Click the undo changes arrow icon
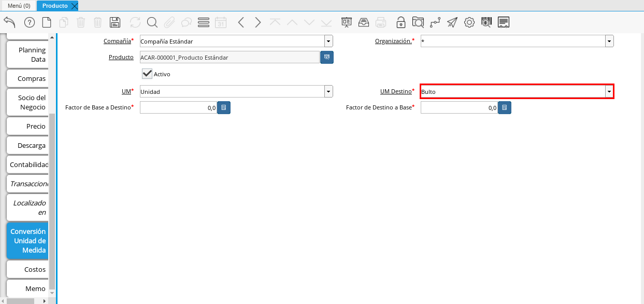 point(9,22)
